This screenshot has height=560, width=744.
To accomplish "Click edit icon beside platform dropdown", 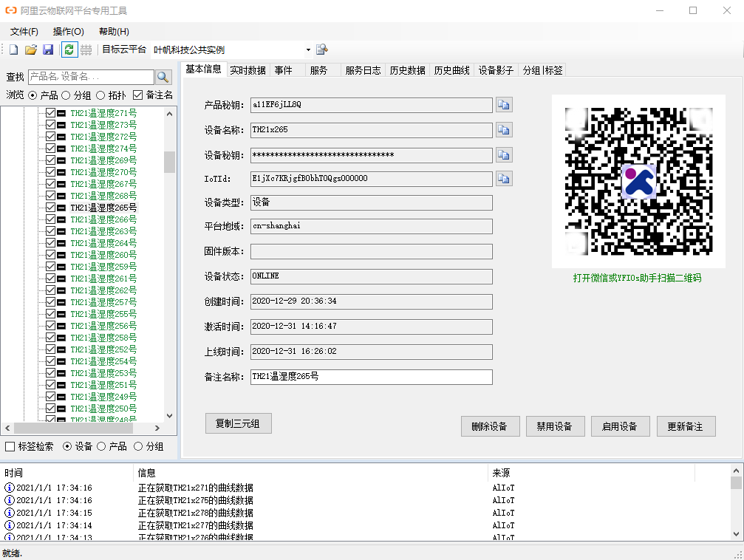I will pos(321,49).
